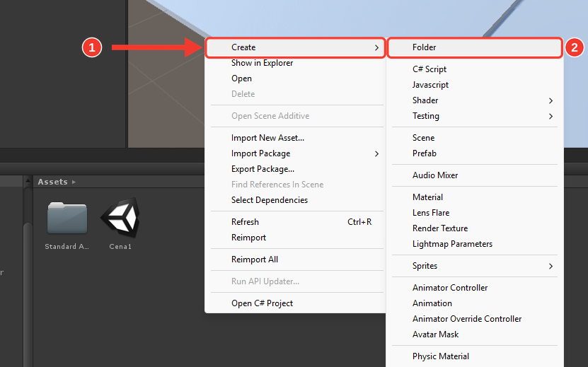
Task: Create an Audio Mixer asset
Action: pyautogui.click(x=475, y=175)
